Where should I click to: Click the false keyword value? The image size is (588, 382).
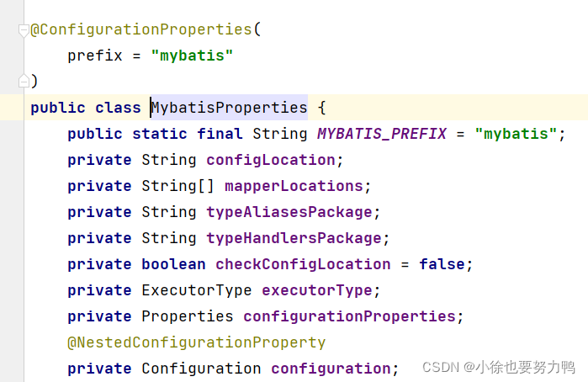(x=442, y=264)
